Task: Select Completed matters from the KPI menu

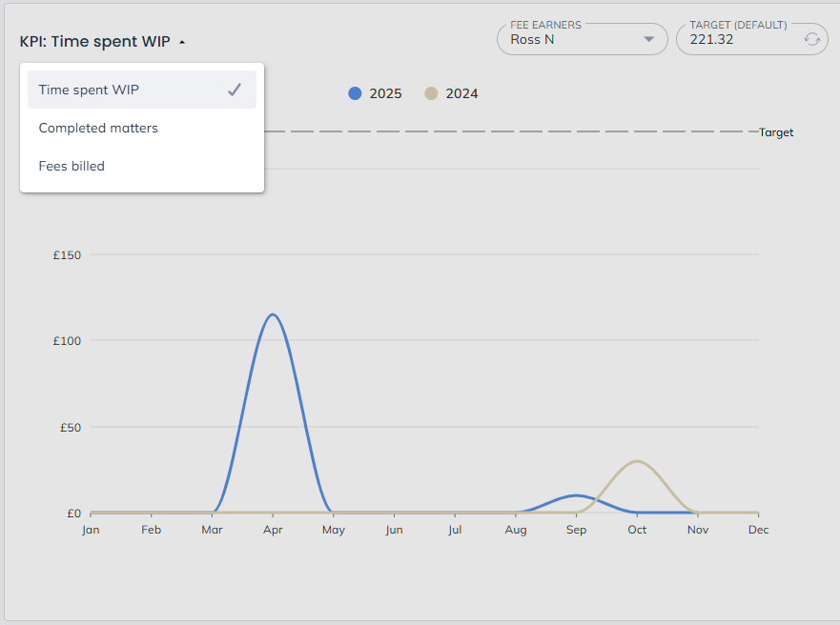Action: [x=98, y=128]
